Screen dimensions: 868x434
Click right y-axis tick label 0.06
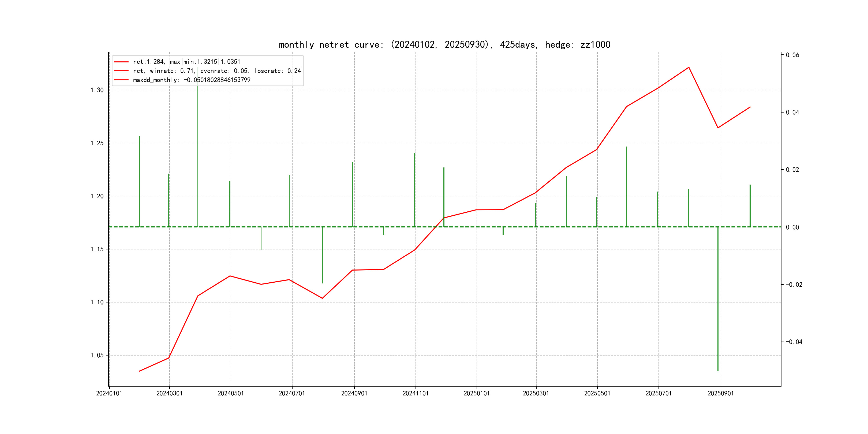792,55
